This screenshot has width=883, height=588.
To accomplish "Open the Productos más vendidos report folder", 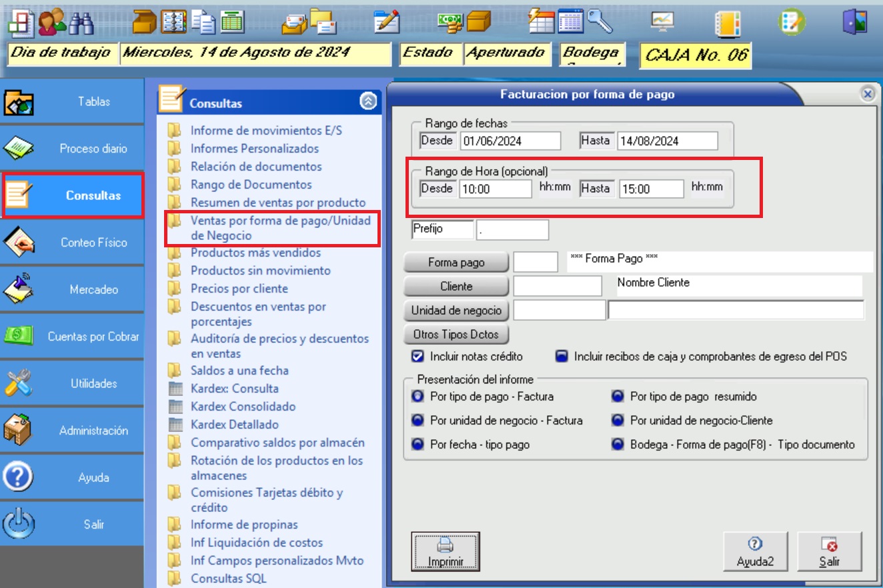I will [x=255, y=253].
